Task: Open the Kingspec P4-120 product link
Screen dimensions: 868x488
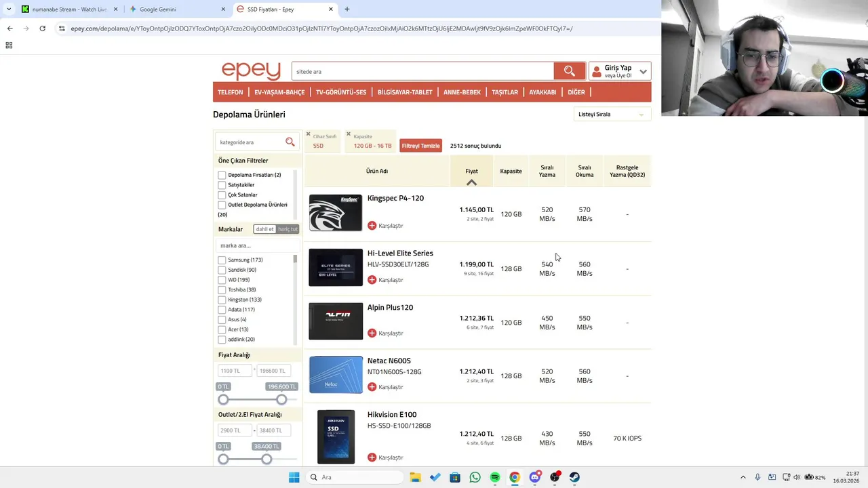Action: click(x=395, y=198)
